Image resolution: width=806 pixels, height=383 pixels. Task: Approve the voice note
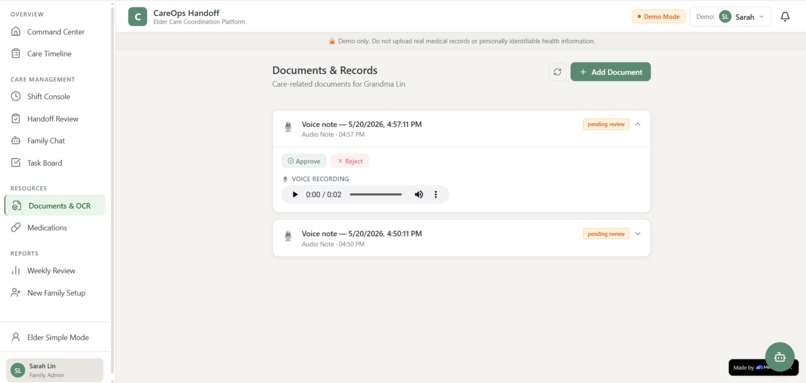click(x=304, y=161)
